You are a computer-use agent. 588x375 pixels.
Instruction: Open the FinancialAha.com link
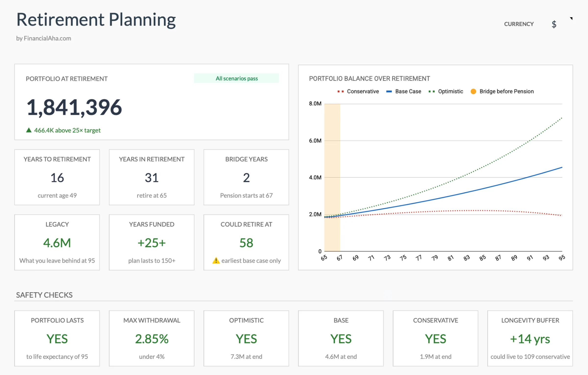(44, 38)
